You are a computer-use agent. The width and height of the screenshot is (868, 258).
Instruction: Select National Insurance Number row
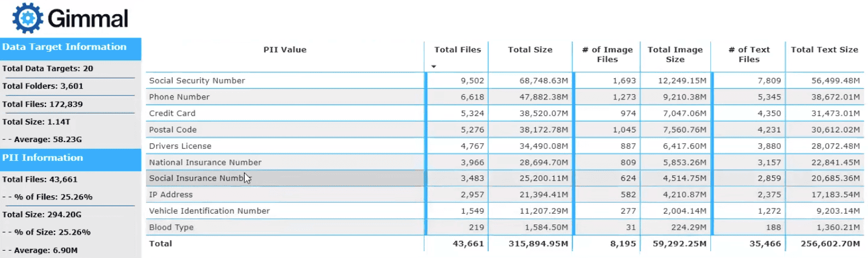(205, 163)
